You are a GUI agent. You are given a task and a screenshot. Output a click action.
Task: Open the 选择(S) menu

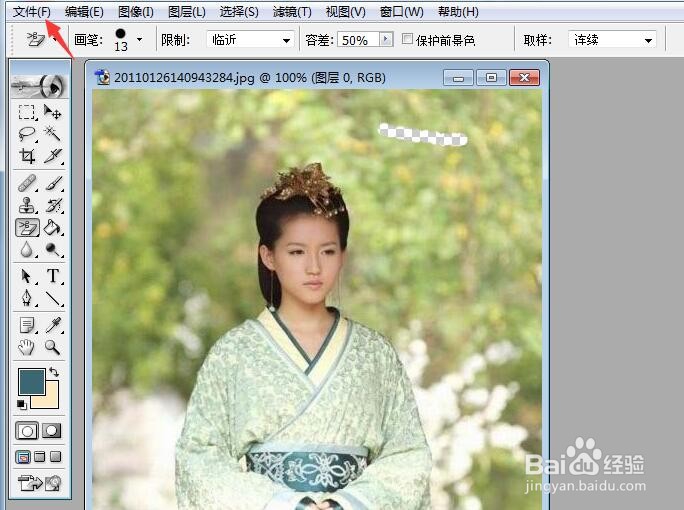[x=239, y=12]
